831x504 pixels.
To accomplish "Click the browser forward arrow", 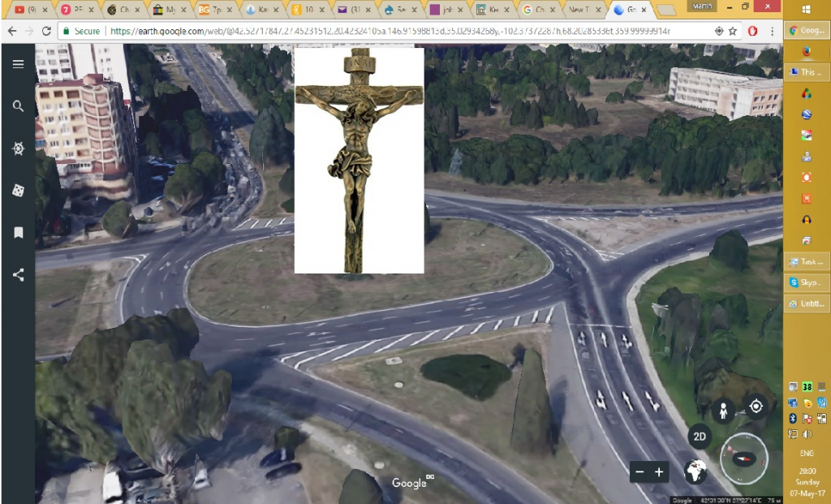I will click(29, 32).
